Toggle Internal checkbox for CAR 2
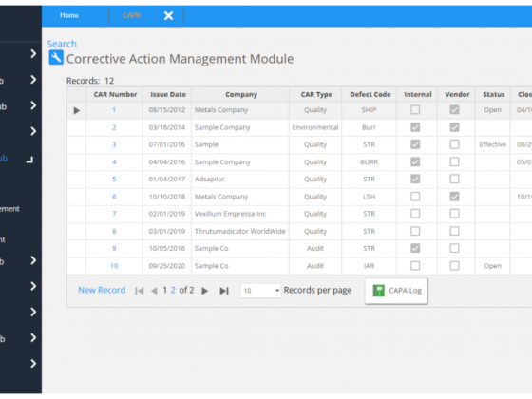 [x=415, y=127]
